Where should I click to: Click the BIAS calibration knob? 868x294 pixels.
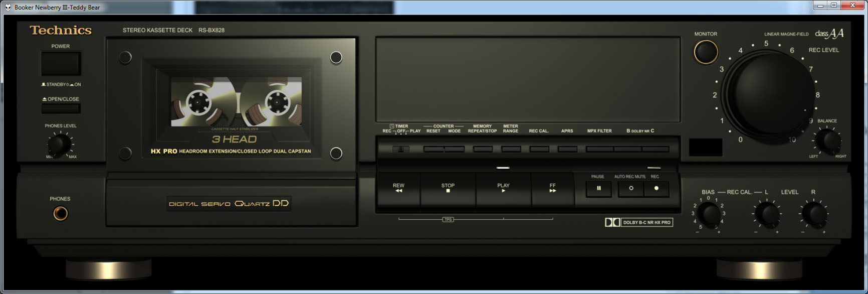tap(709, 214)
